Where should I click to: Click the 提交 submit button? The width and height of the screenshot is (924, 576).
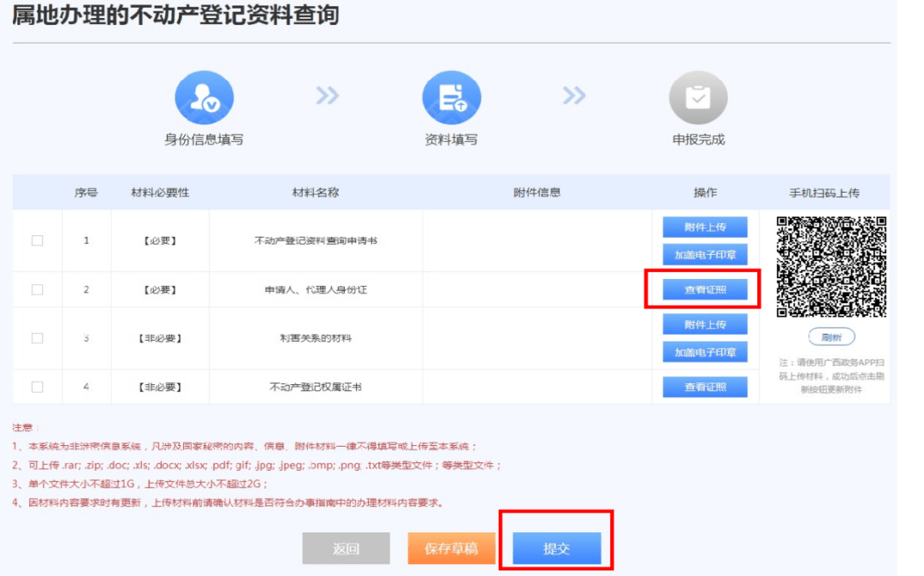(x=556, y=548)
